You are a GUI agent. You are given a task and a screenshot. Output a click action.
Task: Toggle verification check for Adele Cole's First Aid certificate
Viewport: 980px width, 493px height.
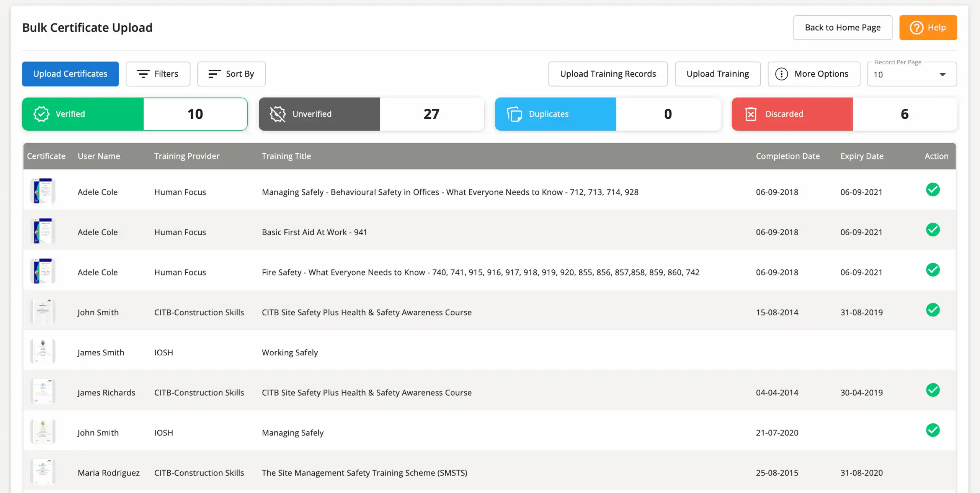click(x=933, y=229)
